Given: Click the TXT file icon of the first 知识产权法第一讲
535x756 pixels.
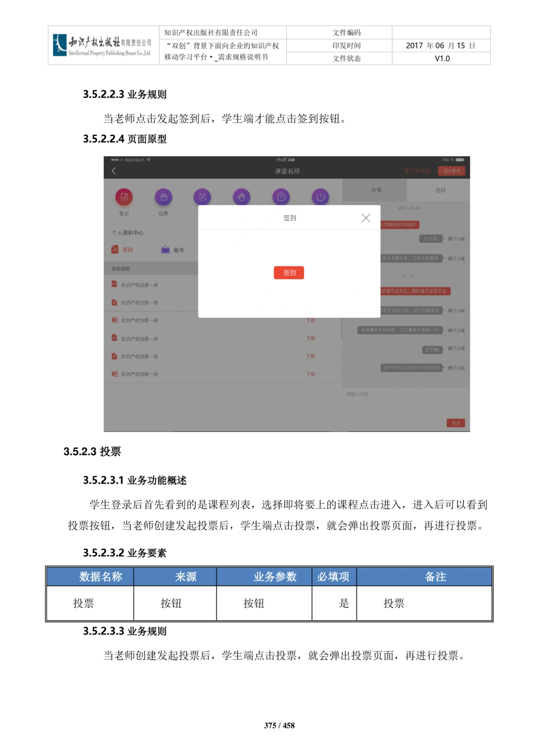Looking at the screenshot, I should click(114, 284).
